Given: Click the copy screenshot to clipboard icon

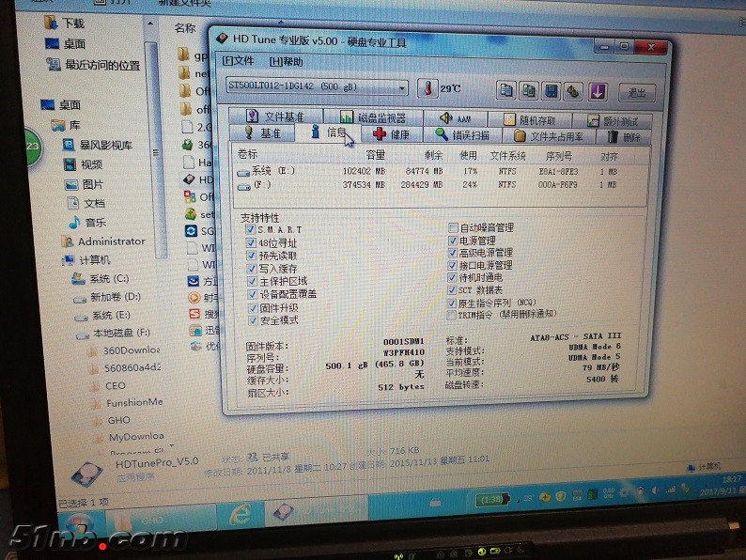Looking at the screenshot, I should pyautogui.click(x=529, y=91).
